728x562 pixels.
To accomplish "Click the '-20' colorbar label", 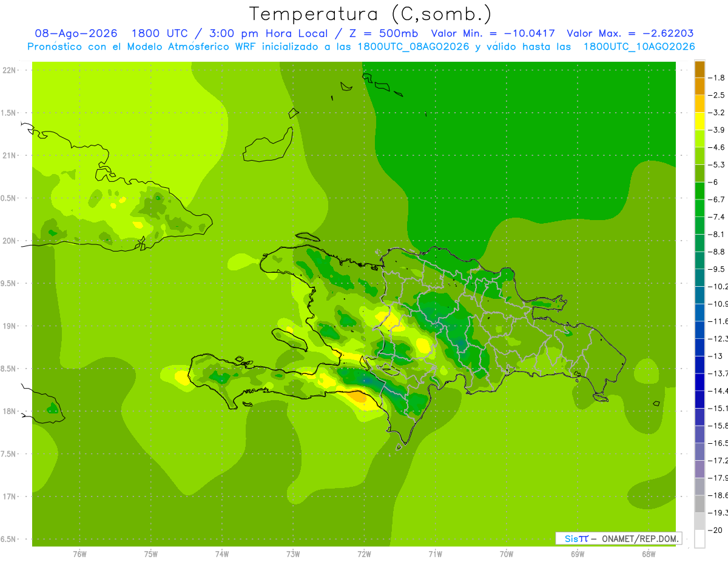I will (x=715, y=530).
